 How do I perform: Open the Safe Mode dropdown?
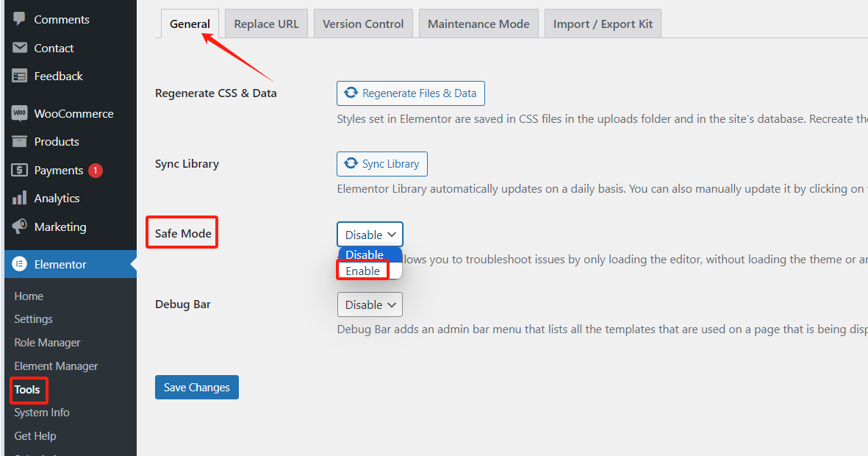tap(370, 234)
